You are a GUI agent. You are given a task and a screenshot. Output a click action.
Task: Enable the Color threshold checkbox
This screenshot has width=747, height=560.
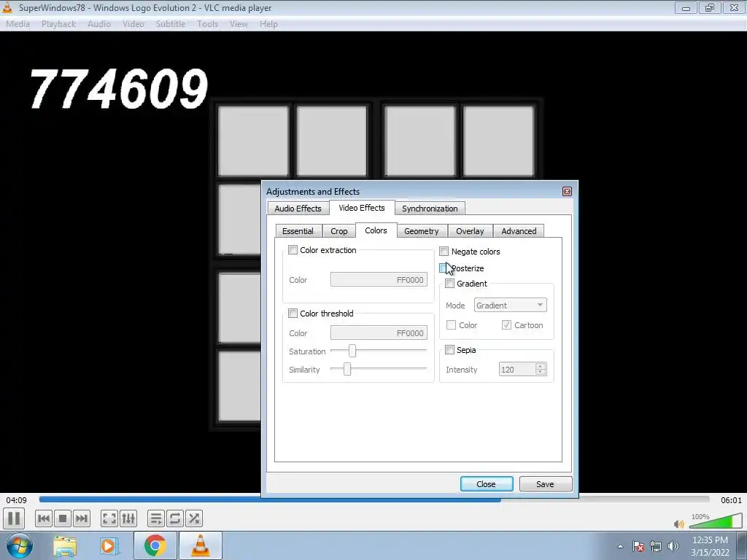[x=293, y=314]
